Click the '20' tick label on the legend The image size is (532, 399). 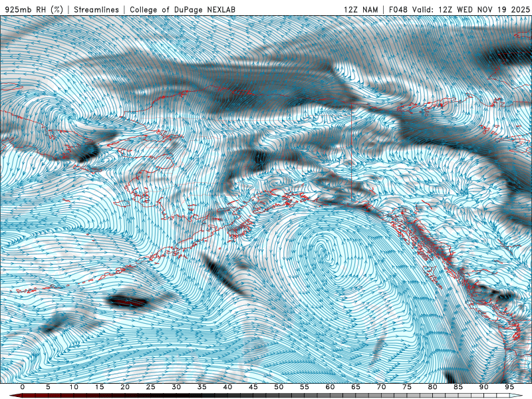tap(125, 387)
